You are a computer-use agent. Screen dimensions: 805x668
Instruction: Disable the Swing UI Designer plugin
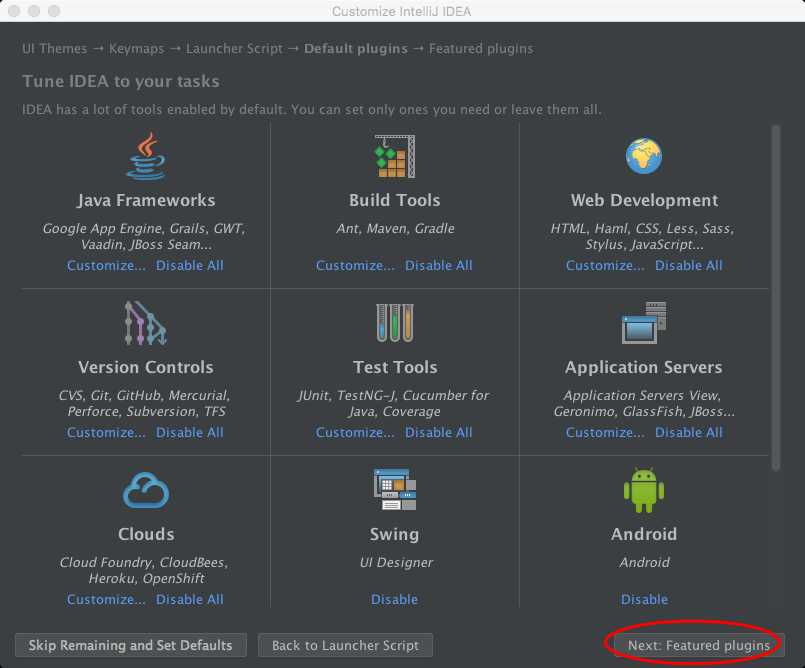pyautogui.click(x=394, y=599)
